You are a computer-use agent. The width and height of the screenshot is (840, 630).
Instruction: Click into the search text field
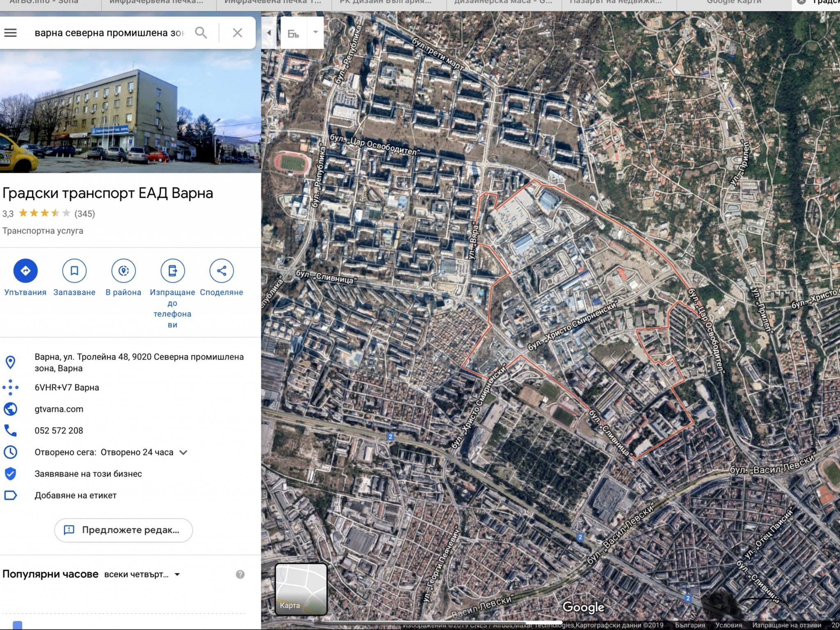click(109, 33)
